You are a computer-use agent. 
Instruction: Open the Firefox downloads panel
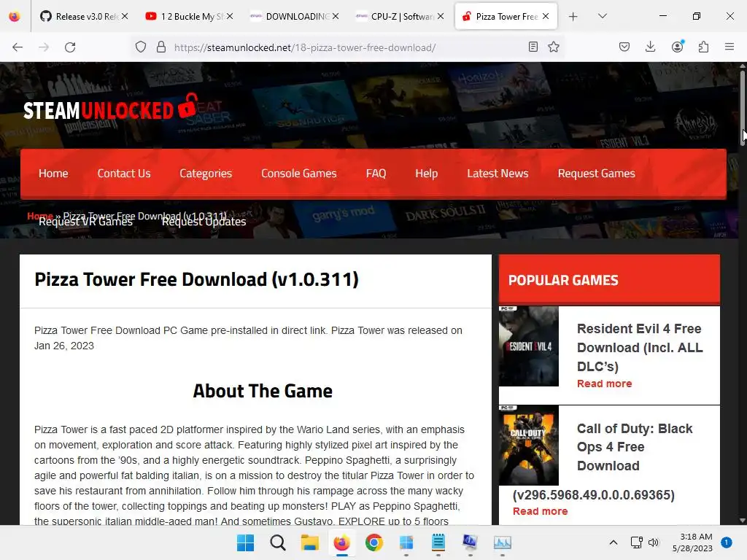[650, 47]
